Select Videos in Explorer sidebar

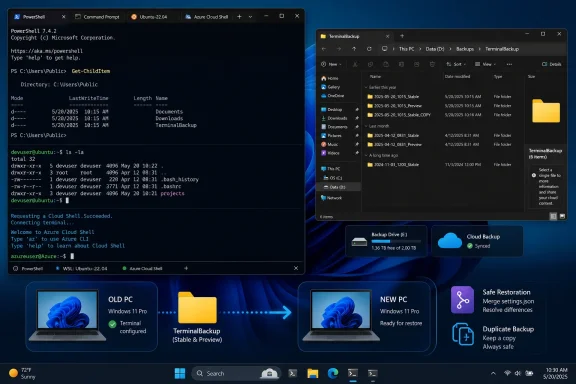pos(330,153)
